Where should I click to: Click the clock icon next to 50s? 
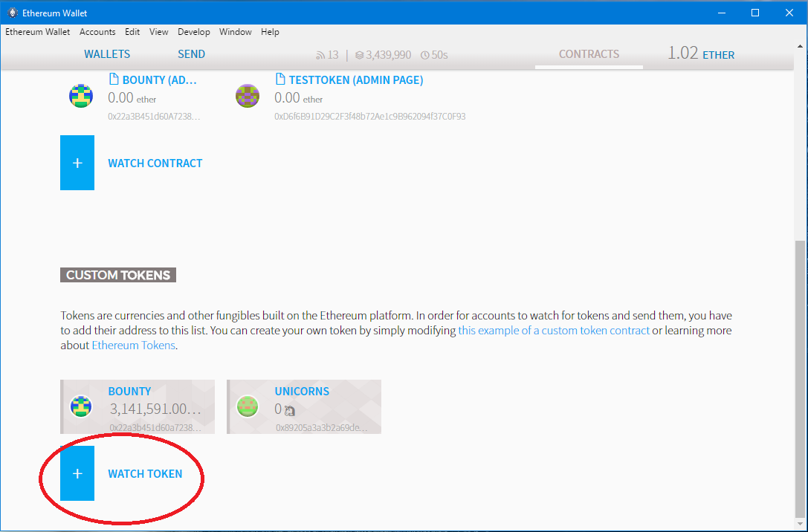pos(425,55)
